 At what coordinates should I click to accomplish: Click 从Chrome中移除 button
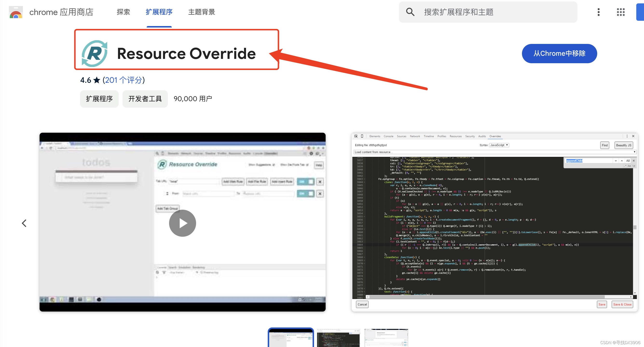click(559, 54)
